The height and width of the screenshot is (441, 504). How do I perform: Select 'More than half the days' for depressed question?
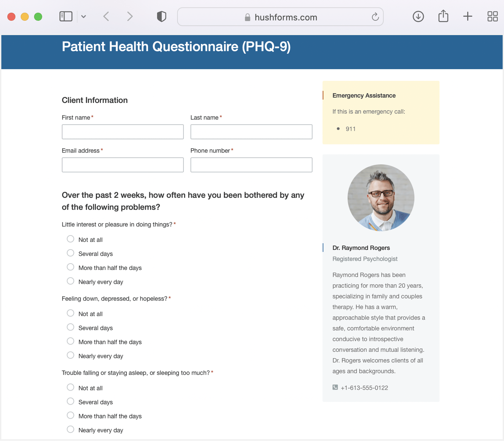70,341
